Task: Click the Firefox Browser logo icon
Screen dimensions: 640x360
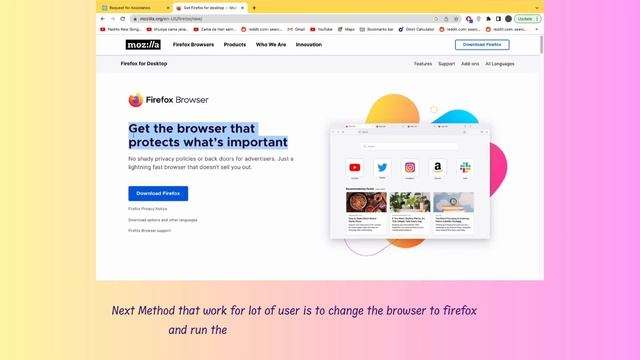Action: [x=136, y=100]
